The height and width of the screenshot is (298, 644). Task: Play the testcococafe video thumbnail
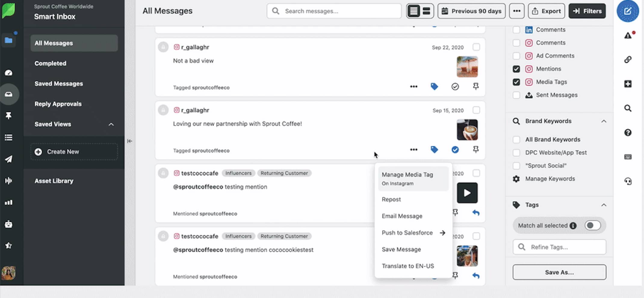[x=467, y=193]
